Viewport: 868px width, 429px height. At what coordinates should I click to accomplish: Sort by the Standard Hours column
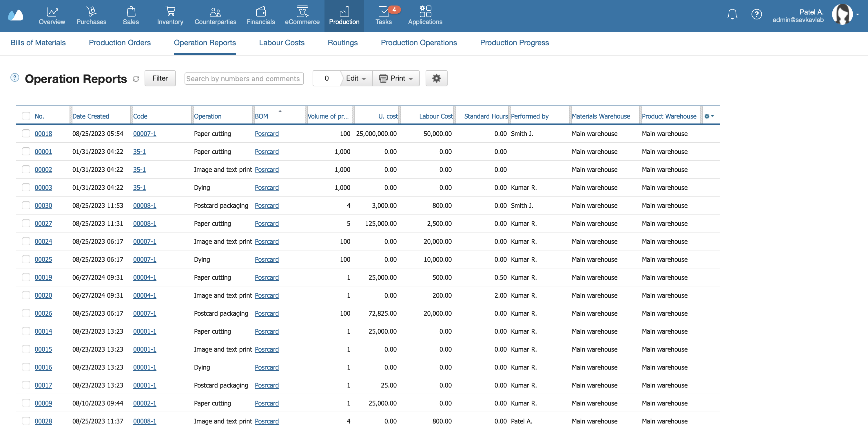pos(486,116)
